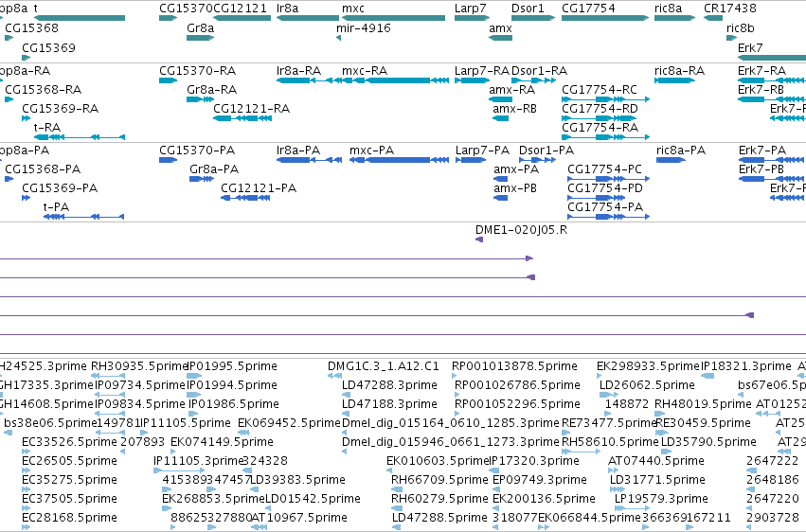Click the LD47288.3prime EST

click(346, 395)
